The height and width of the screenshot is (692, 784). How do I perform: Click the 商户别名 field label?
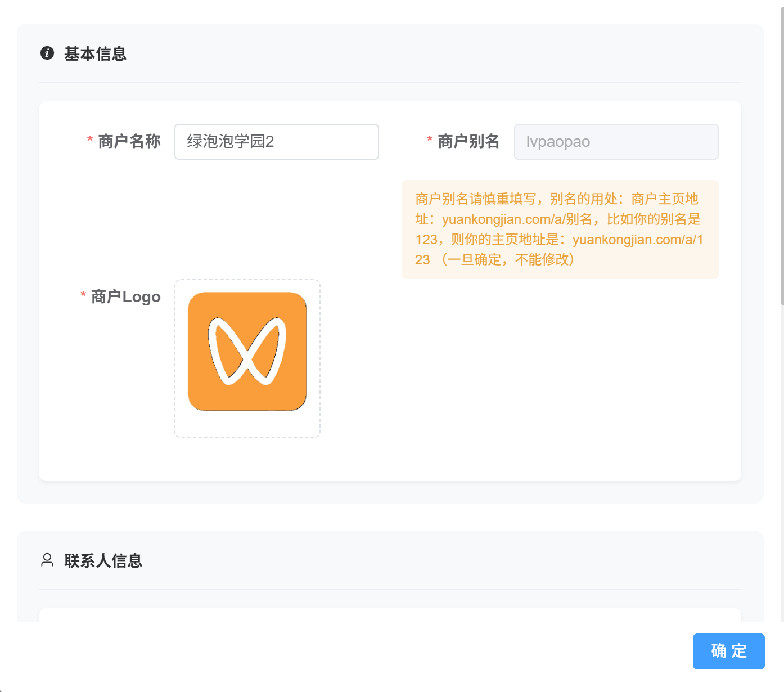click(468, 141)
